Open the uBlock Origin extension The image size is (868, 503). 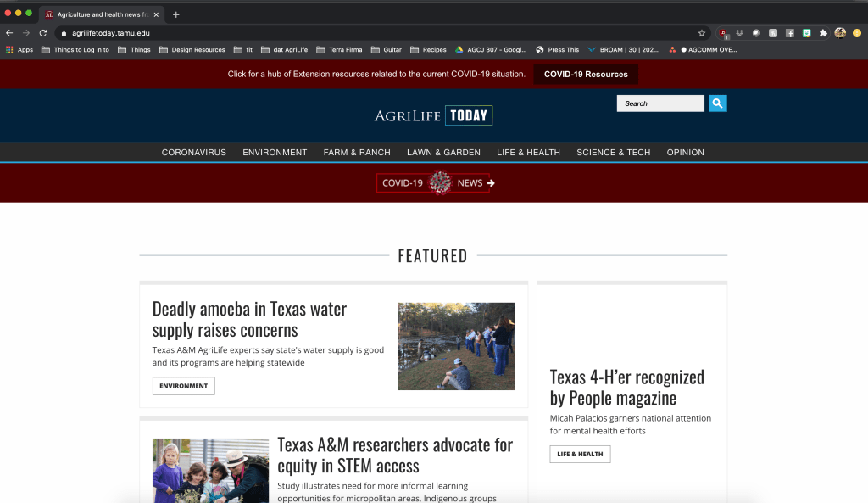(723, 33)
